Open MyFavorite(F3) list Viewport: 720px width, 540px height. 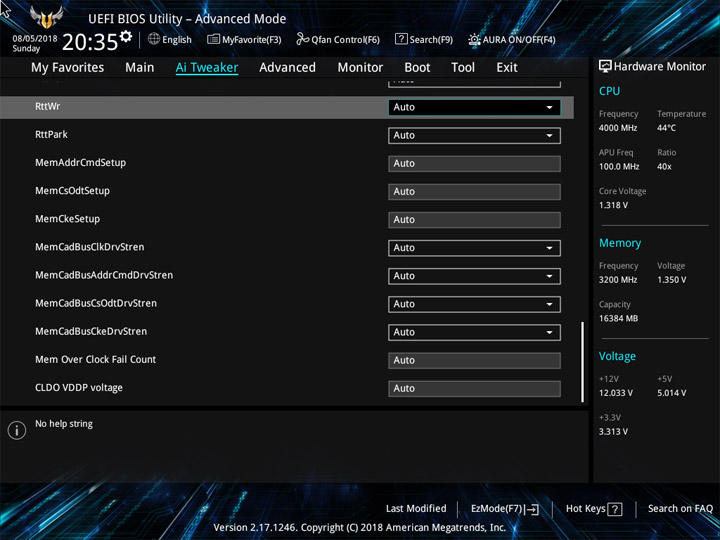[x=244, y=39]
